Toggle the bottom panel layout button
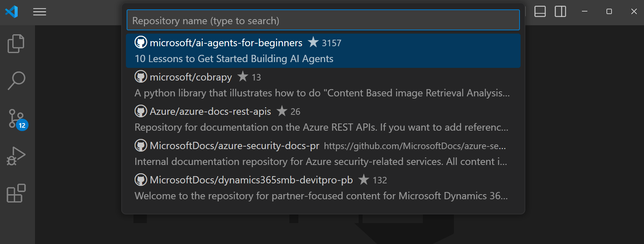Viewport: 644px width, 244px height. (540, 12)
